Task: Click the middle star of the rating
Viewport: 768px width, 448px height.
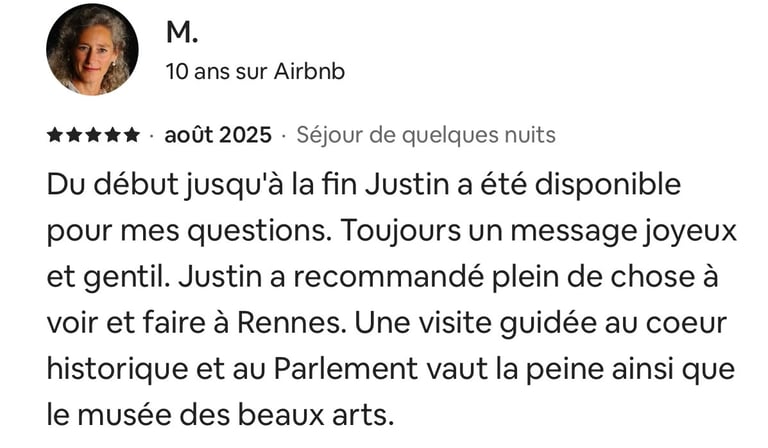Action: [93, 135]
